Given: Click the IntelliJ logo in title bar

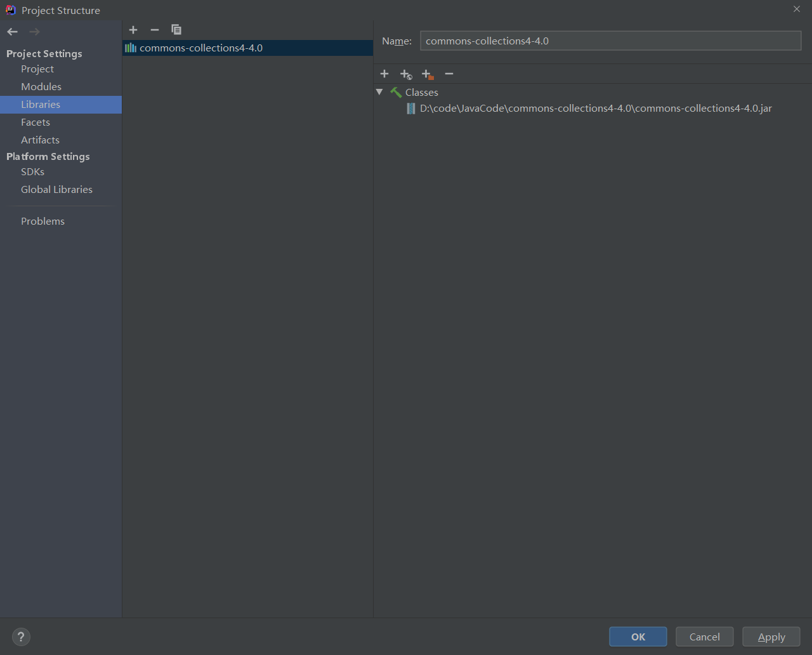Looking at the screenshot, I should click(x=11, y=10).
